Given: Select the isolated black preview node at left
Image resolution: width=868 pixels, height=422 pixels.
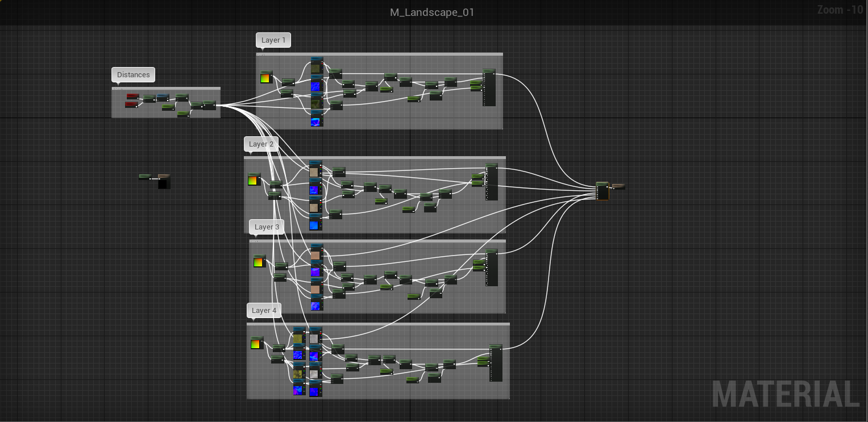Looking at the screenshot, I should [164, 181].
